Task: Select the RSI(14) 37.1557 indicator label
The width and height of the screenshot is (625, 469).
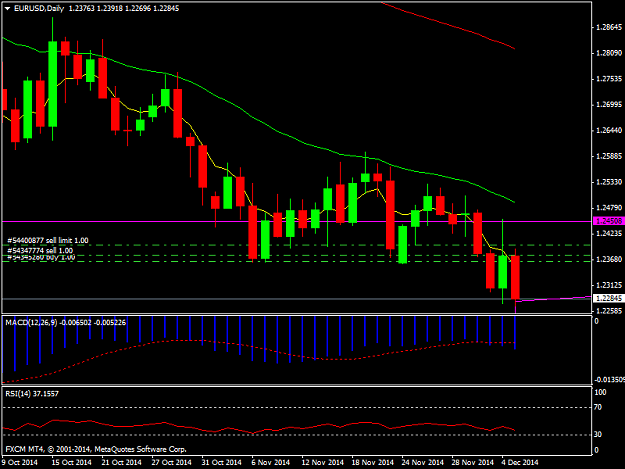Action: coord(32,394)
